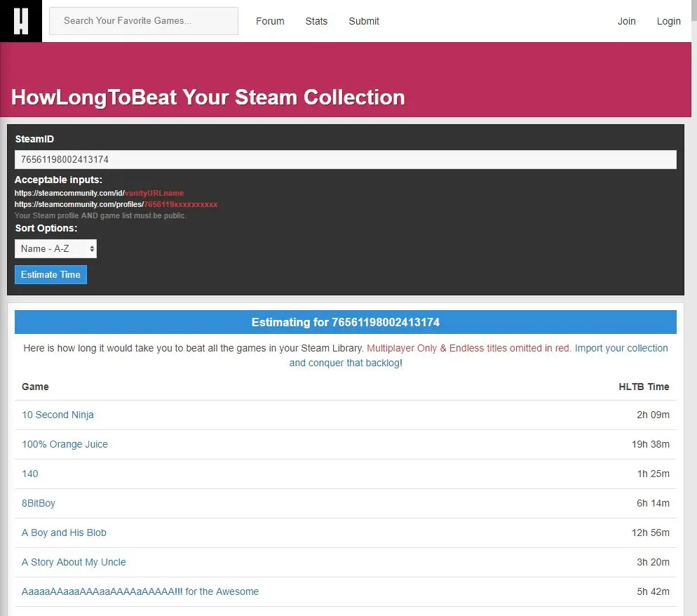Screen dimensions: 697x616
Task: Click the 2h 09m time value
Action: [x=653, y=415]
